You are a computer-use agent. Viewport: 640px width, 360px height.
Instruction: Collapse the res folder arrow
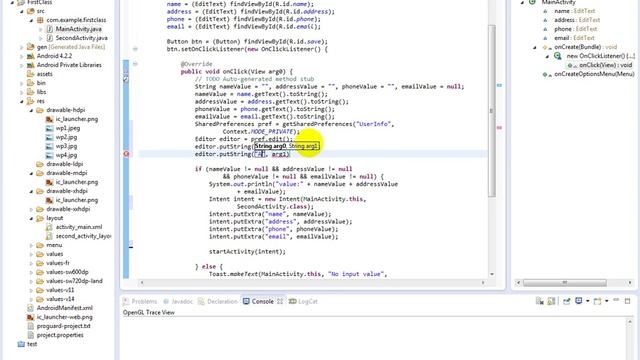click(x=22, y=101)
